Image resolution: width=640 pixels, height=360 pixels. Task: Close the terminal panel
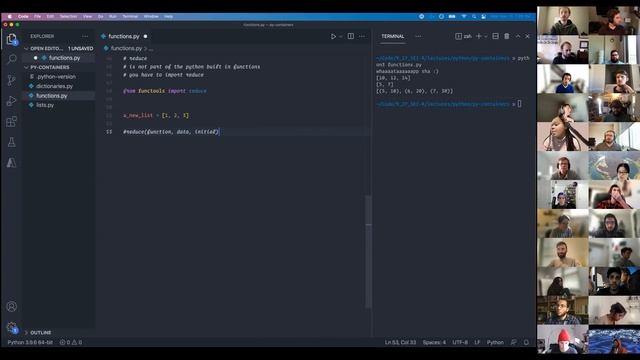[x=527, y=36]
